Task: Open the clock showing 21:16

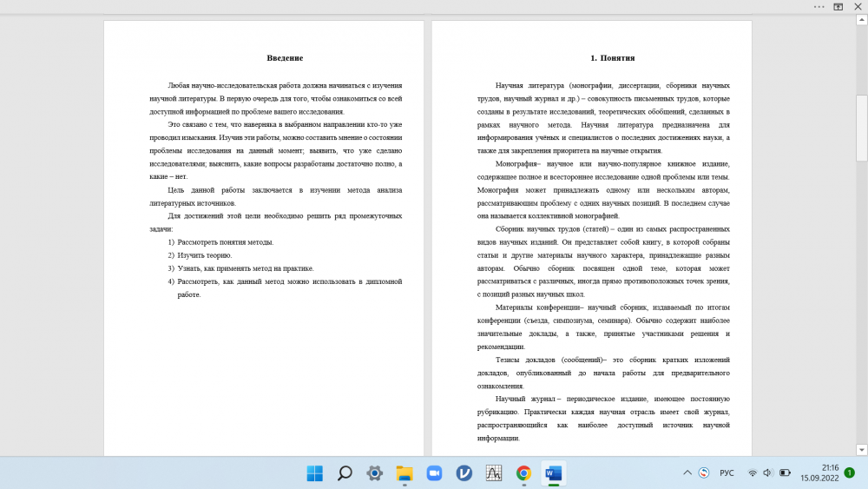Action: click(819, 472)
